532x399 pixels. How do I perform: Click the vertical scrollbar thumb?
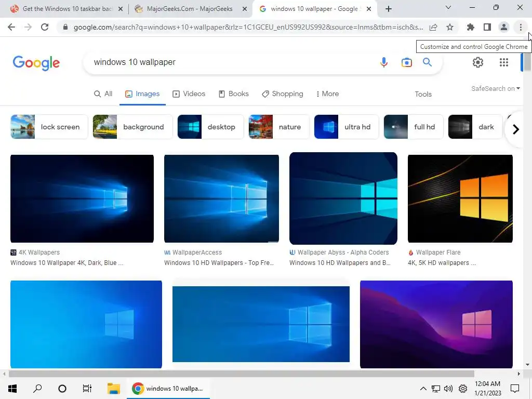pos(527,62)
